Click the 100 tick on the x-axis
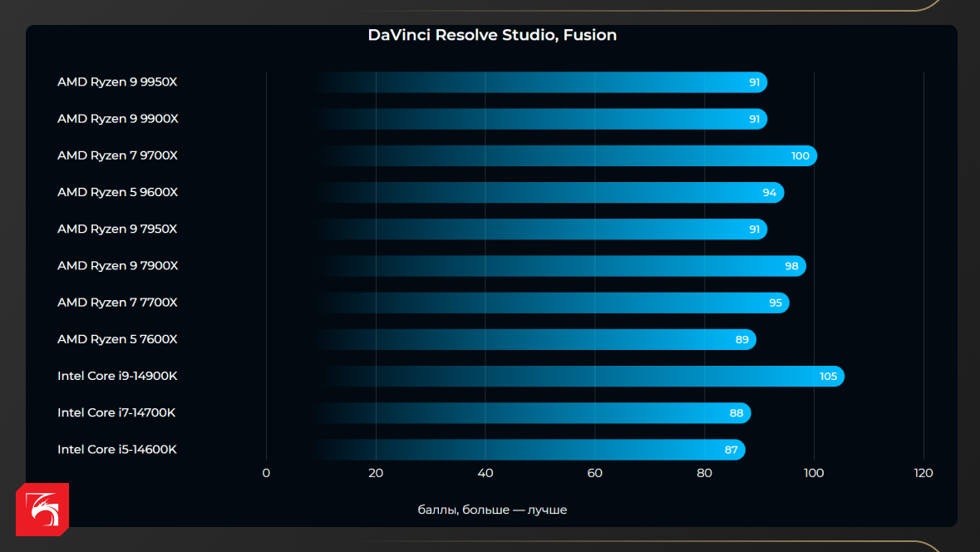The height and width of the screenshot is (552, 980). tap(814, 473)
